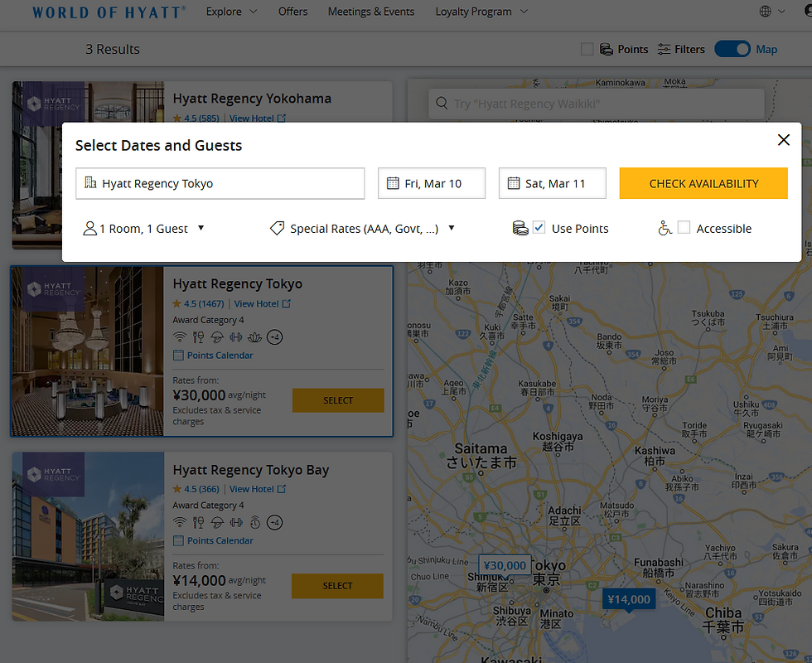The width and height of the screenshot is (812, 663).
Task: Click the check-out calendar icon
Action: [513, 183]
